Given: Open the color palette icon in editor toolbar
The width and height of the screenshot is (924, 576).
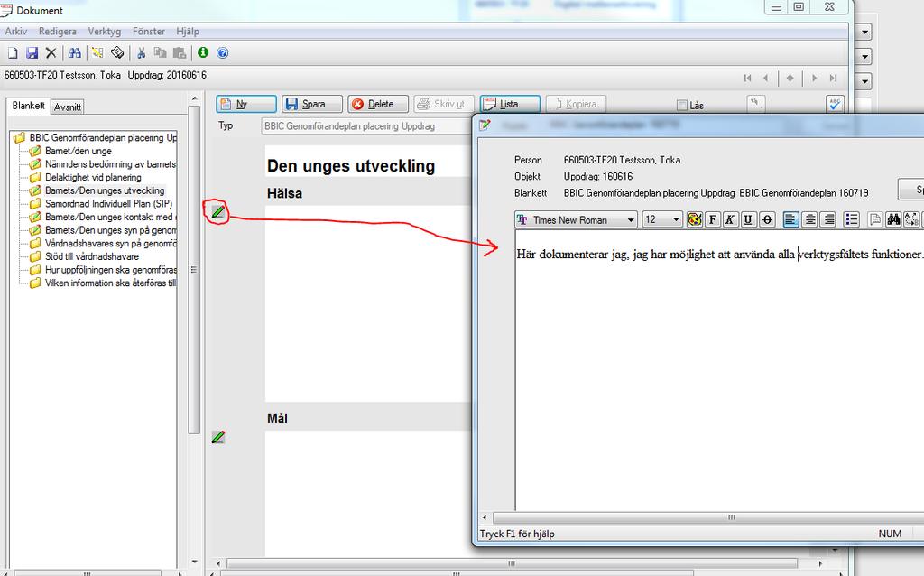Looking at the screenshot, I should coord(695,220).
